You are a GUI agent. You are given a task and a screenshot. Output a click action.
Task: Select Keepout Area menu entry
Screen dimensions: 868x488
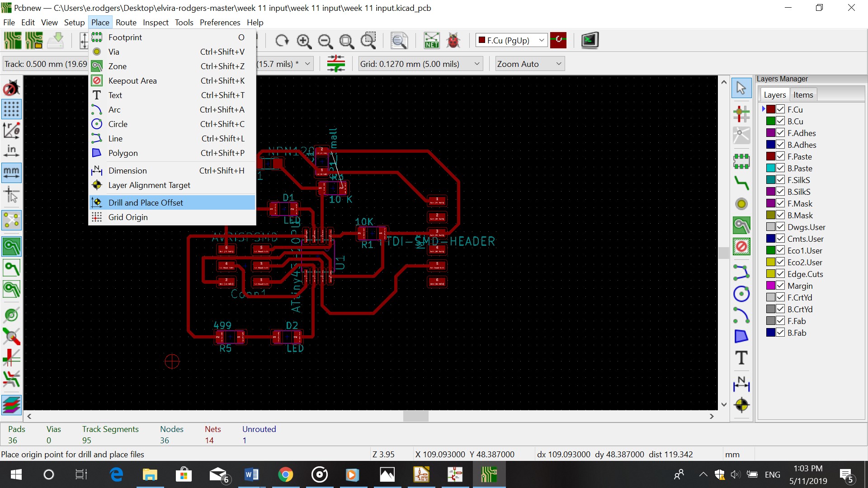pos(132,81)
